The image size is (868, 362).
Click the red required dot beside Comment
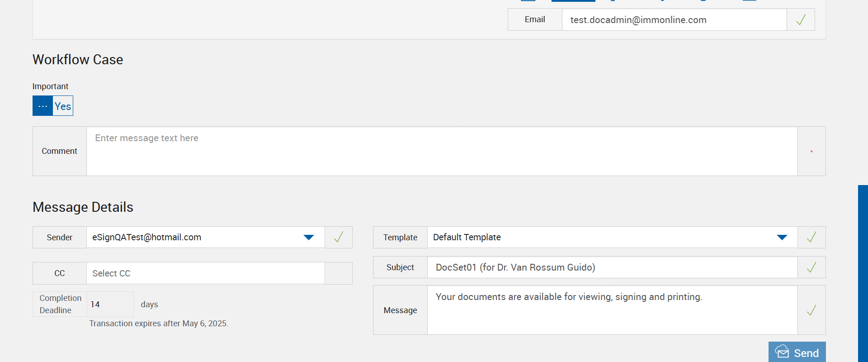coord(811,151)
